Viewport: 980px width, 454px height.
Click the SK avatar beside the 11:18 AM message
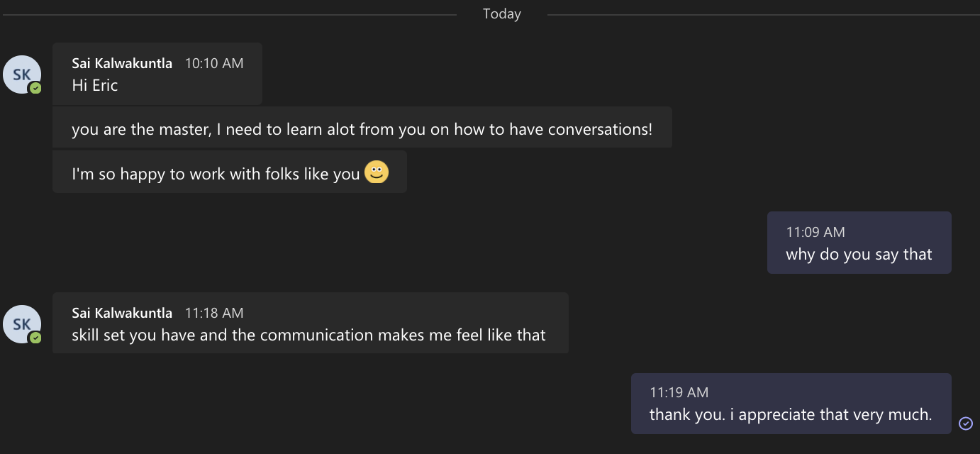(22, 324)
